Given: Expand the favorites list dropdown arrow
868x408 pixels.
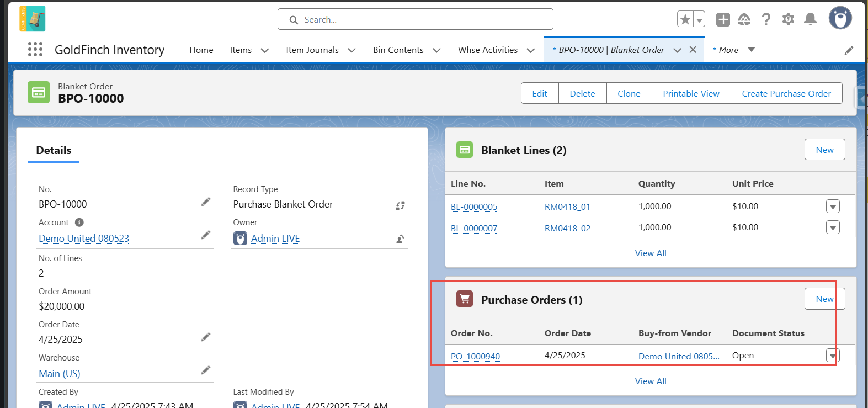Looking at the screenshot, I should pyautogui.click(x=699, y=19).
